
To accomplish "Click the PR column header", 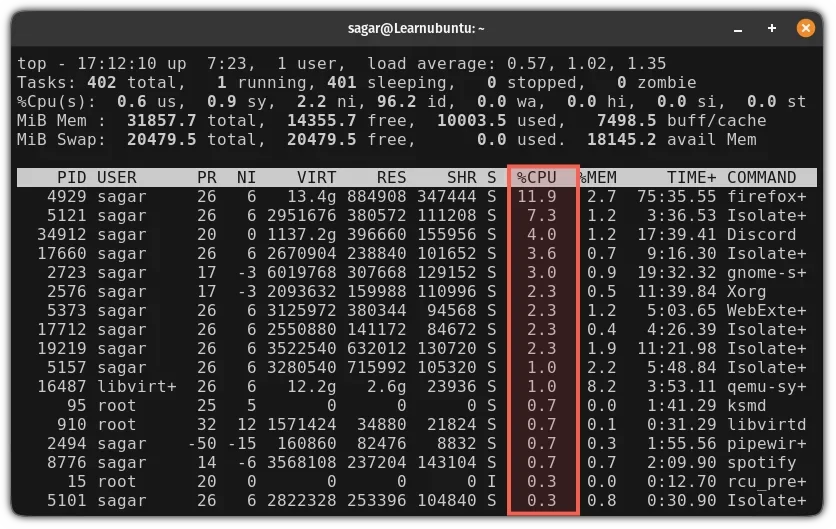I will 207,178.
